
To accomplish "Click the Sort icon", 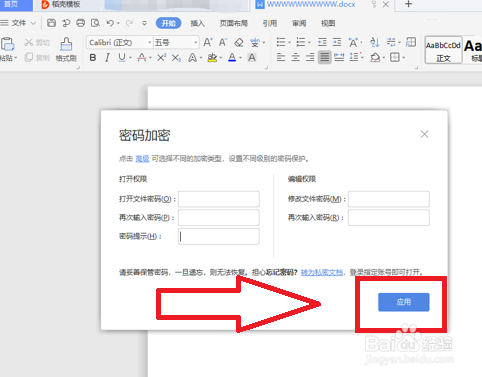I will (x=375, y=42).
